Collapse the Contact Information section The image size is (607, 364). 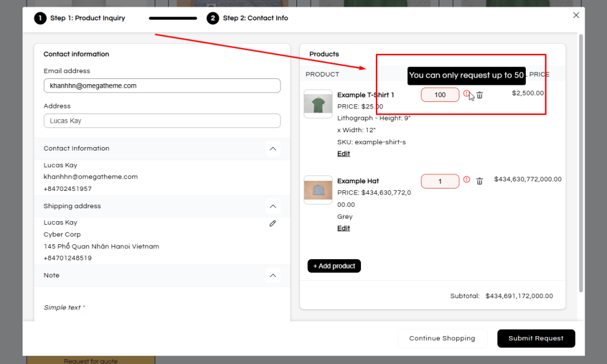click(x=273, y=149)
